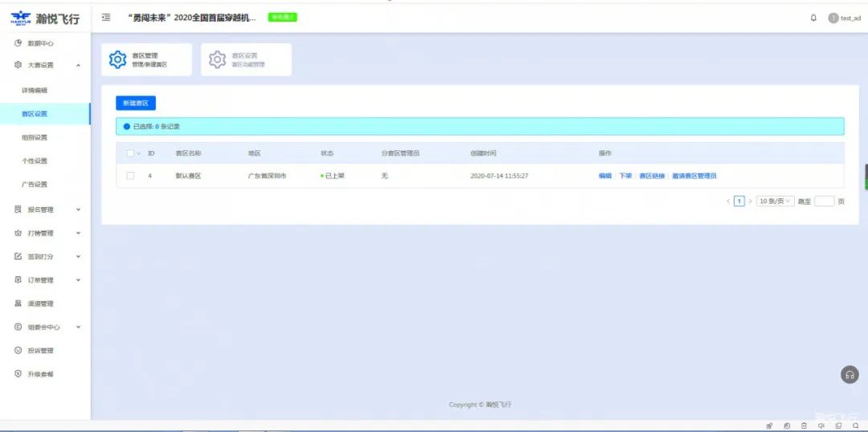
Task: Click the sidebar collapse hamburger icon
Action: tap(106, 18)
